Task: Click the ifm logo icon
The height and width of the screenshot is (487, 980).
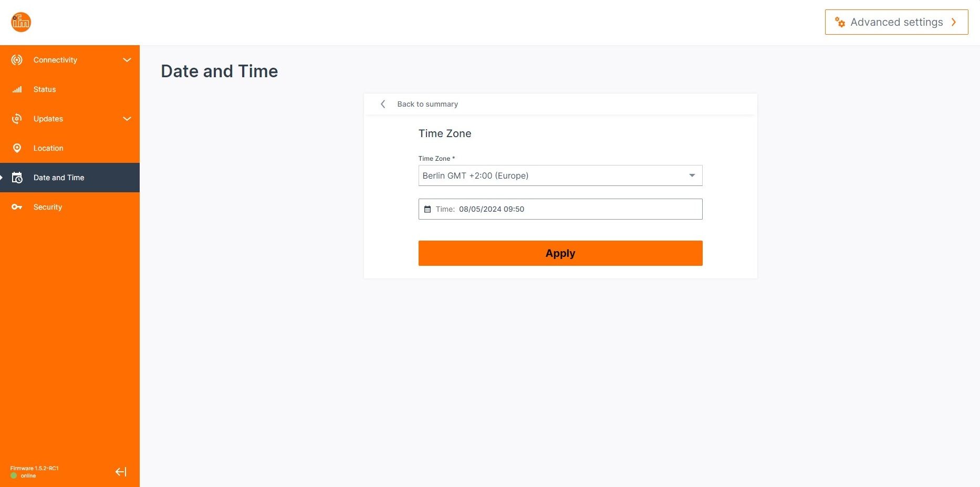Action: tap(21, 22)
